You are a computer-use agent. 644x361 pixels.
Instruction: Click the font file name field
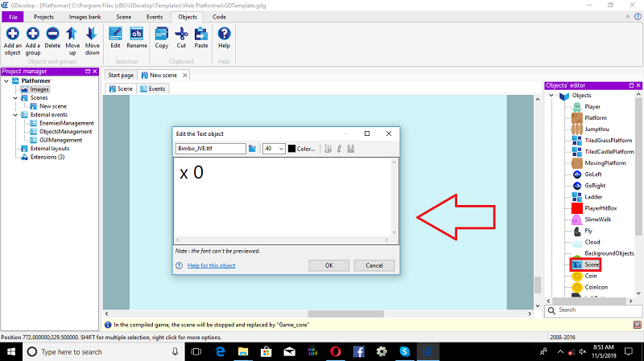[x=211, y=149]
